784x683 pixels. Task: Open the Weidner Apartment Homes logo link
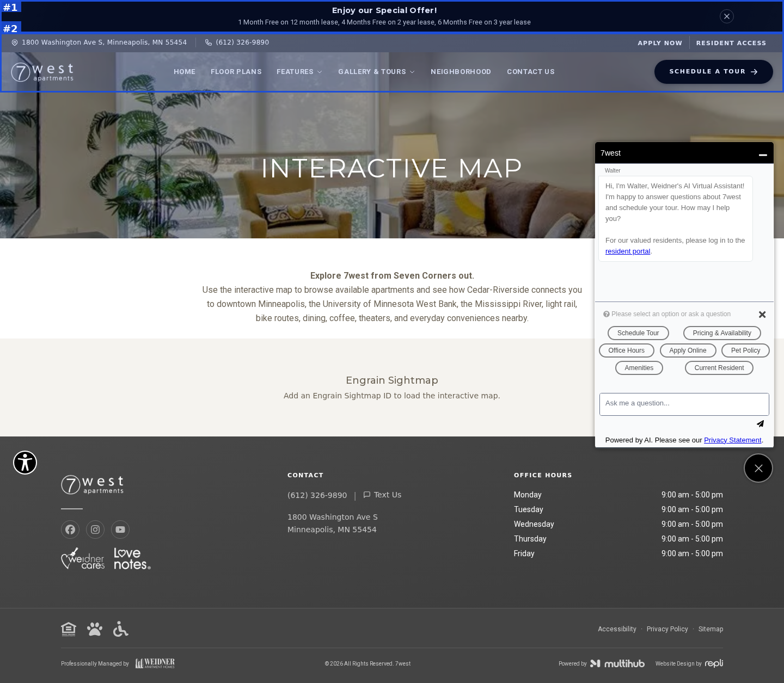pyautogui.click(x=155, y=663)
